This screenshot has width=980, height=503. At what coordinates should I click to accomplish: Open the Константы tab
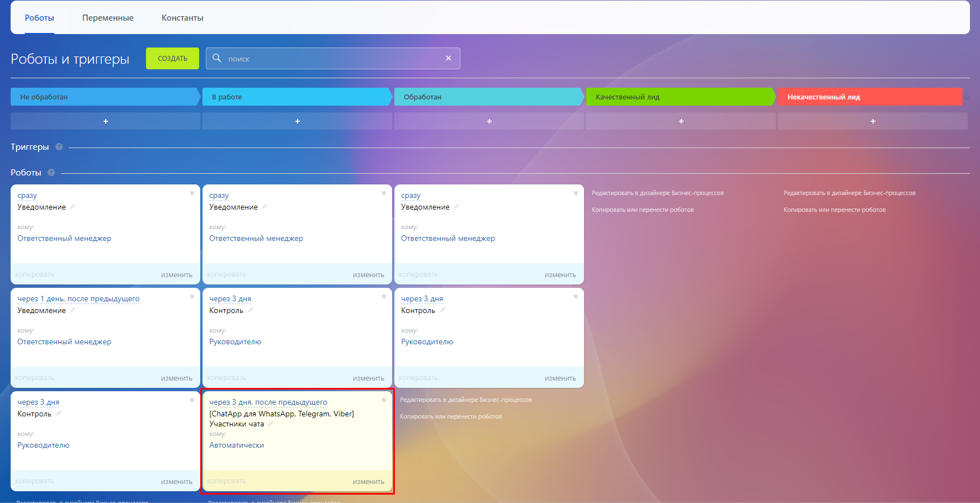[x=182, y=18]
